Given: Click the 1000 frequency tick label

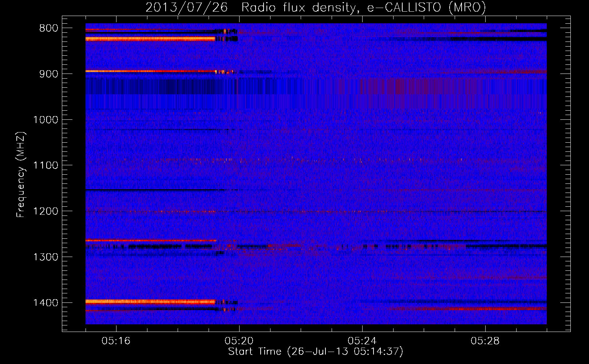Looking at the screenshot, I should pos(46,120).
